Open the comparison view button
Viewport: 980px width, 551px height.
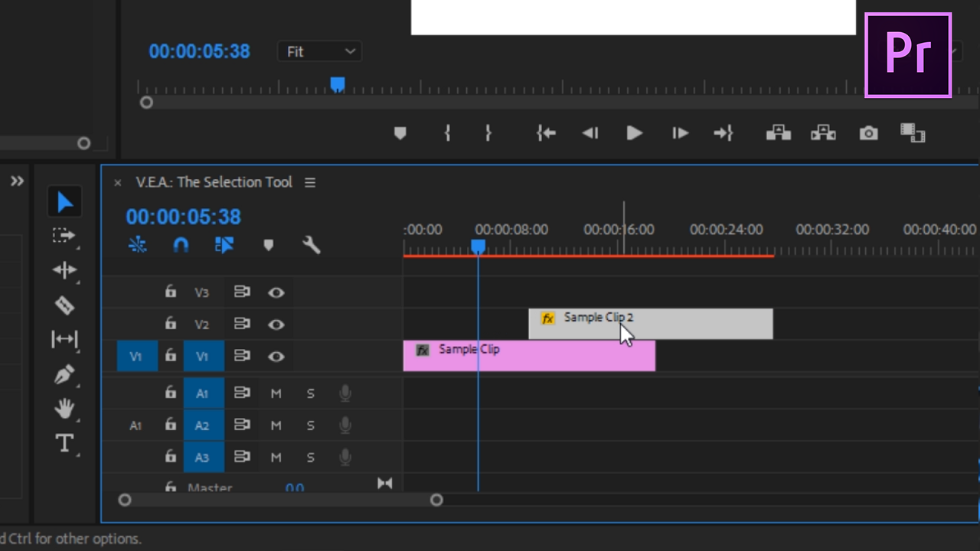913,133
